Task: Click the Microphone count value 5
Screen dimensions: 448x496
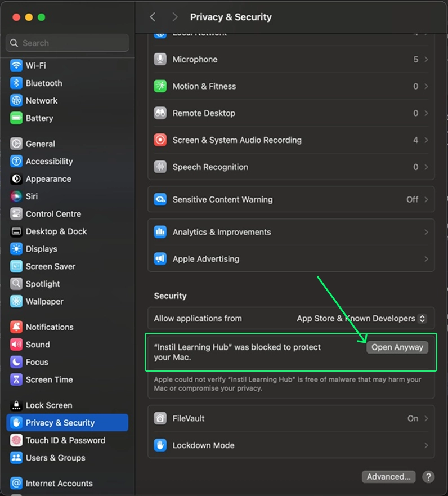Action: [x=416, y=60]
